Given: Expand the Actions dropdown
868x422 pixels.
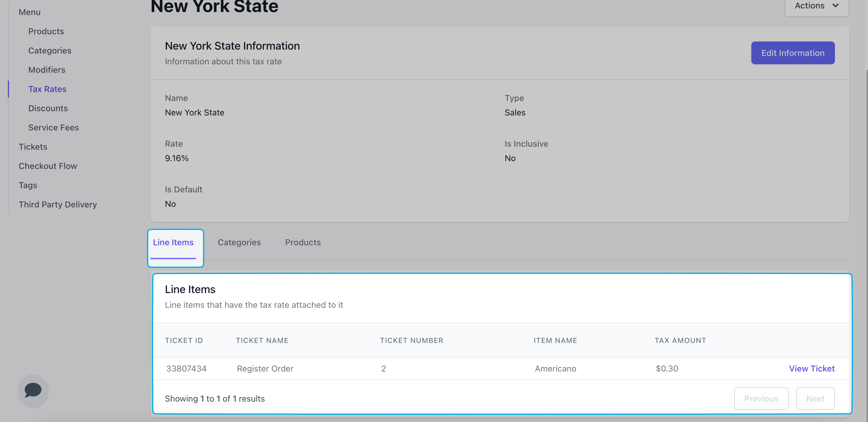Looking at the screenshot, I should (x=816, y=6).
